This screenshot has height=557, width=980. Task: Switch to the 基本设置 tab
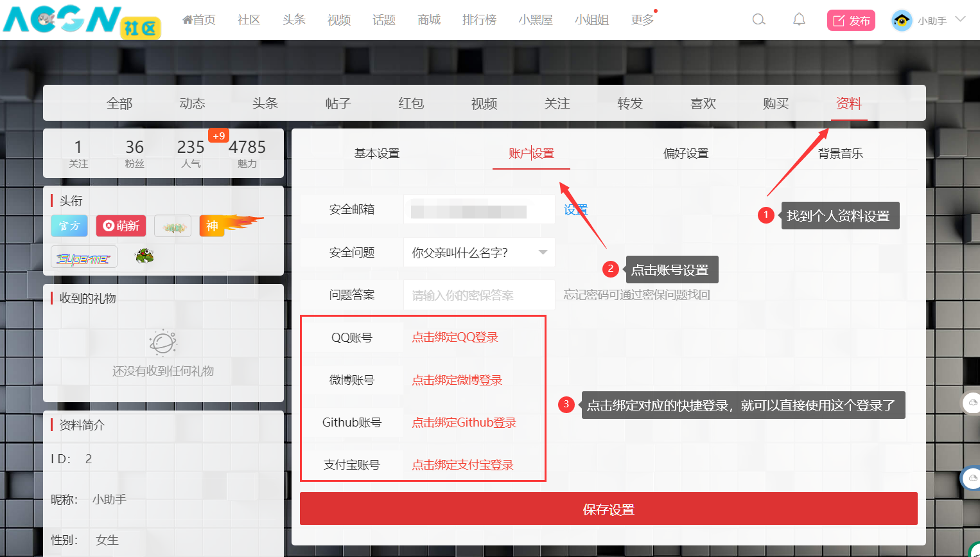coord(377,154)
